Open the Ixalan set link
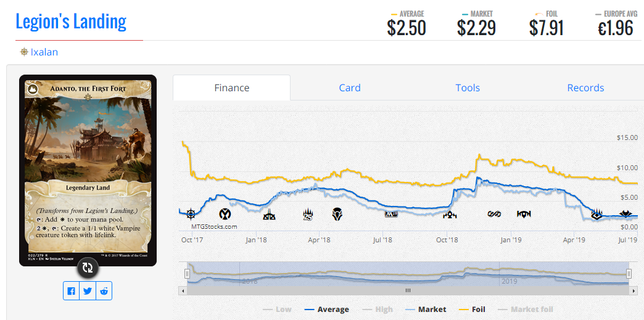644x320 pixels. point(44,52)
